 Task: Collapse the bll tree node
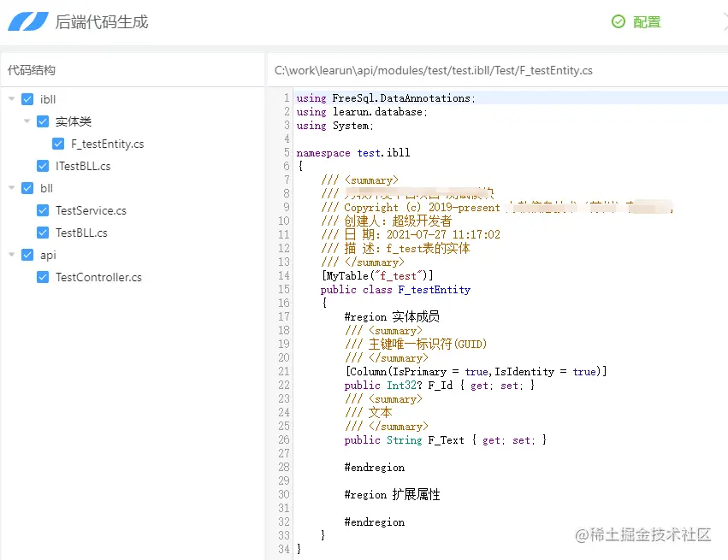coord(12,188)
